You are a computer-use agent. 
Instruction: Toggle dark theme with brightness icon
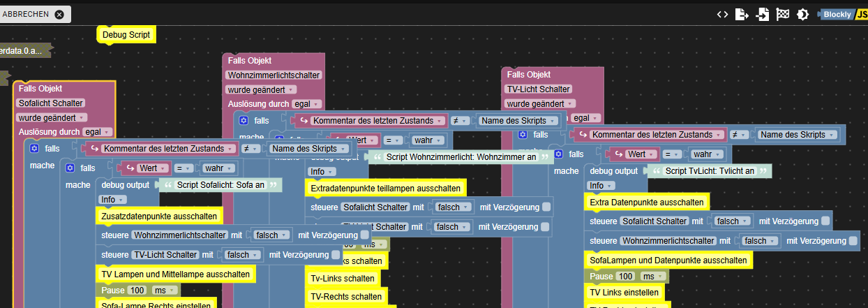803,14
